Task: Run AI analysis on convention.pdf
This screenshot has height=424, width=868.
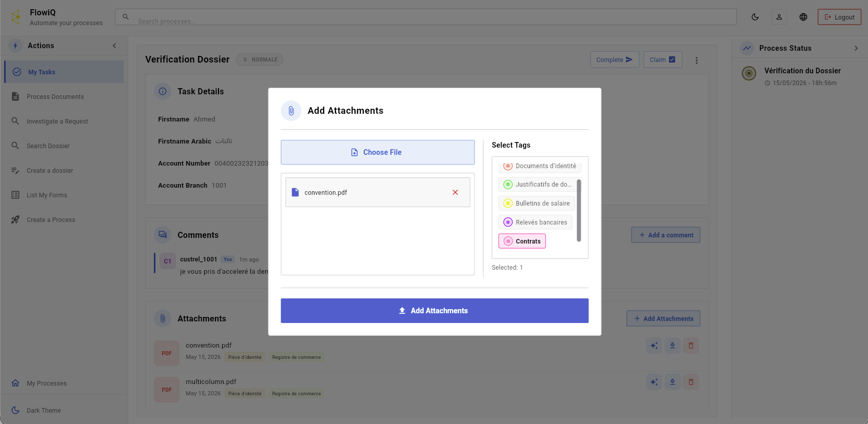Action: (x=654, y=346)
